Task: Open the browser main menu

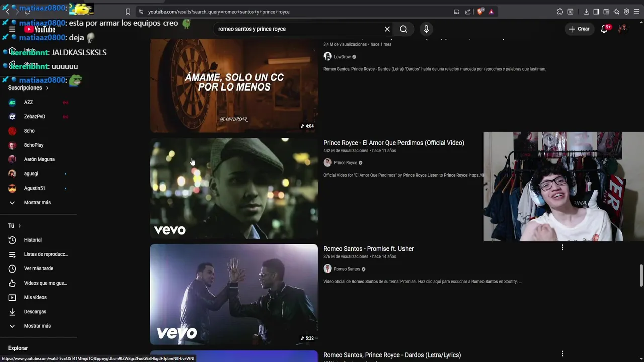Action: pos(637,12)
